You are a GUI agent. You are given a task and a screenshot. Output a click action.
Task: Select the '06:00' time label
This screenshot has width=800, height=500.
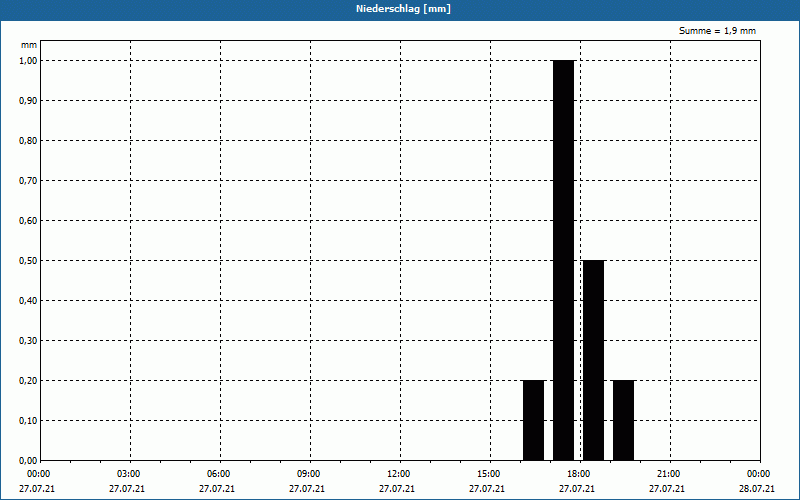click(218, 474)
